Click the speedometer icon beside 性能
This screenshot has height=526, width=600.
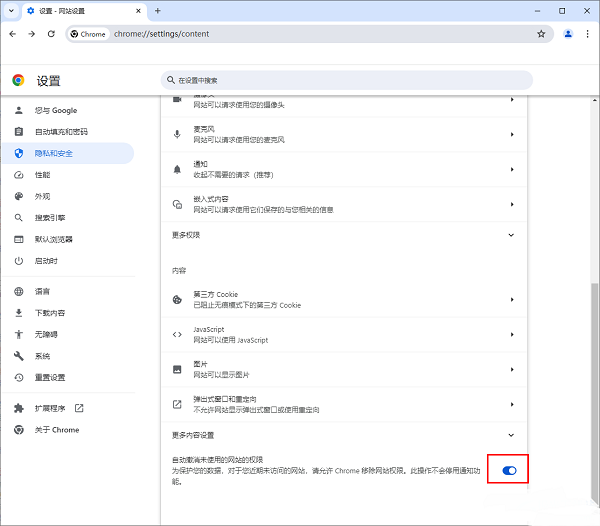tap(19, 175)
